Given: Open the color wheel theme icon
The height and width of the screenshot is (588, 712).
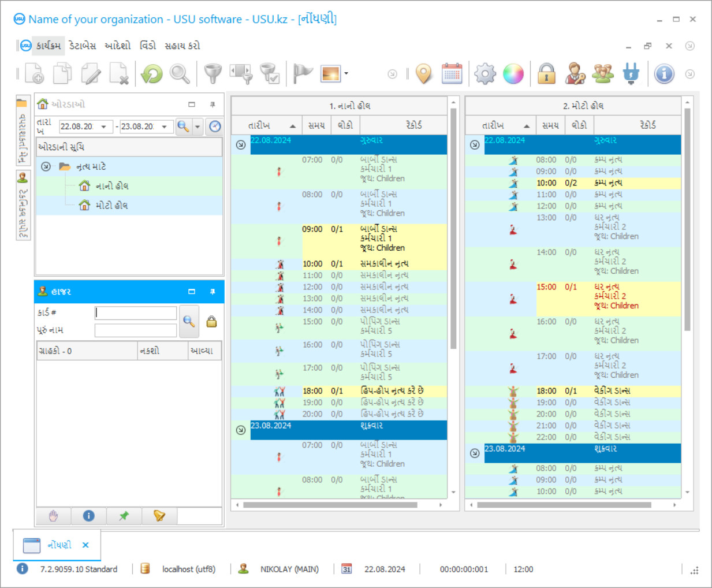Looking at the screenshot, I should 513,74.
